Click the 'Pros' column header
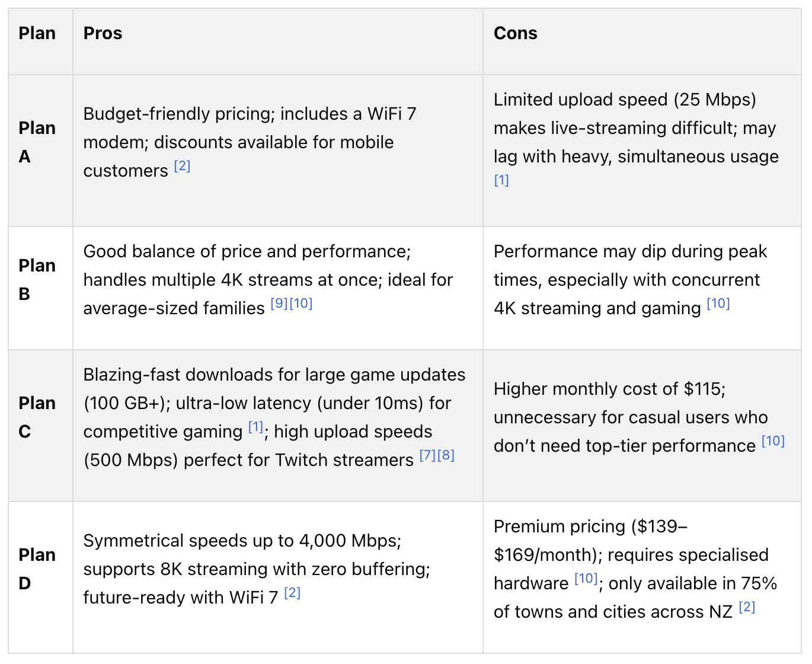This screenshot has width=812, height=664. click(103, 33)
